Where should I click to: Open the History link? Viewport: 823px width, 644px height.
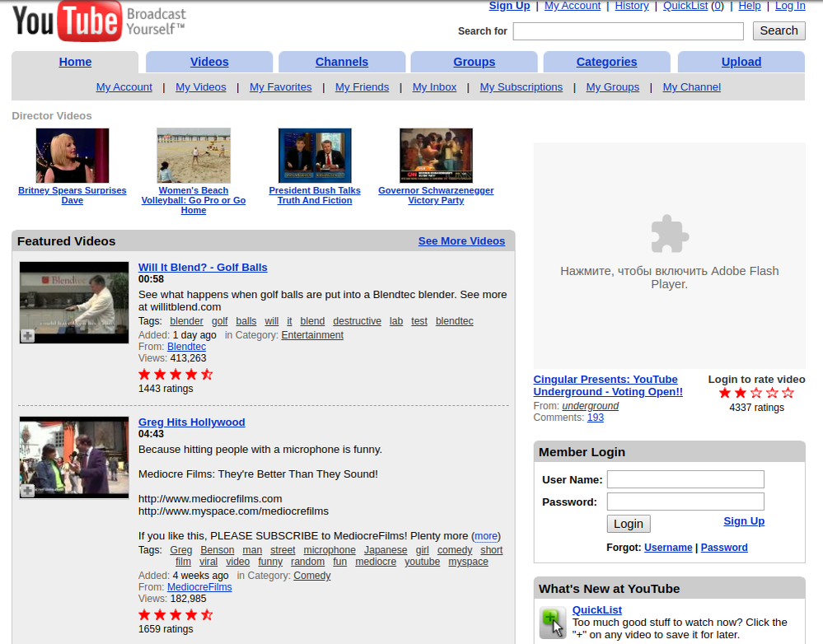632,6
